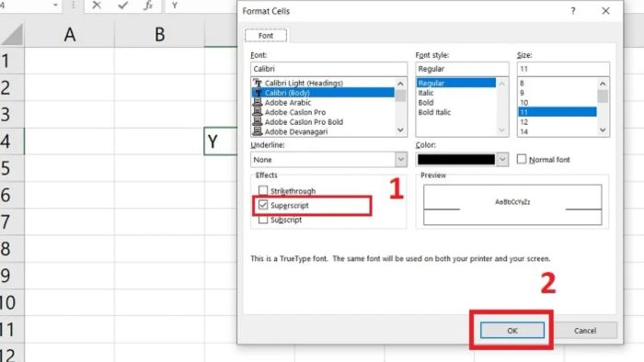Select row 10 header

point(12,302)
